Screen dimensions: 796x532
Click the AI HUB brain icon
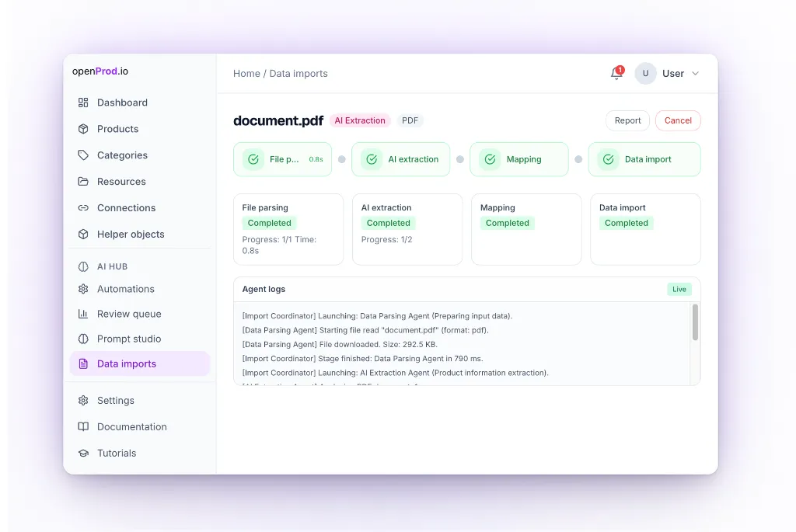point(83,266)
